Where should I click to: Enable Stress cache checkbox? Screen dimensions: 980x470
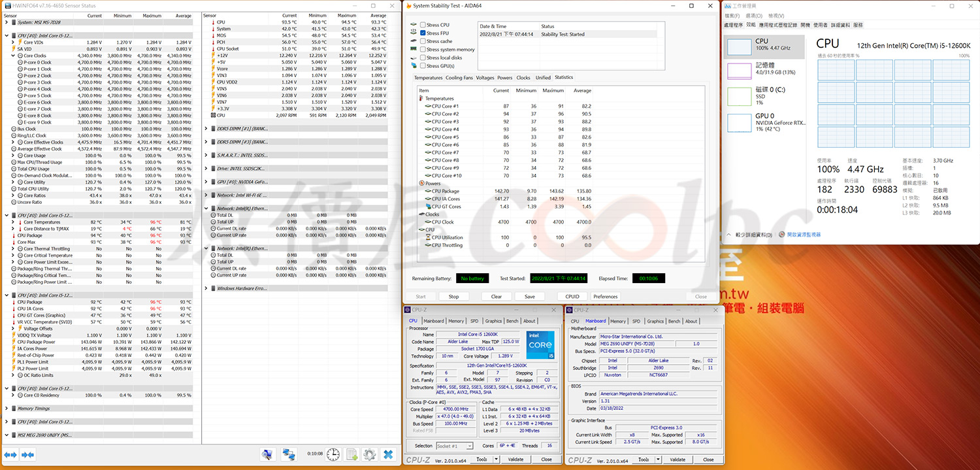(x=423, y=41)
